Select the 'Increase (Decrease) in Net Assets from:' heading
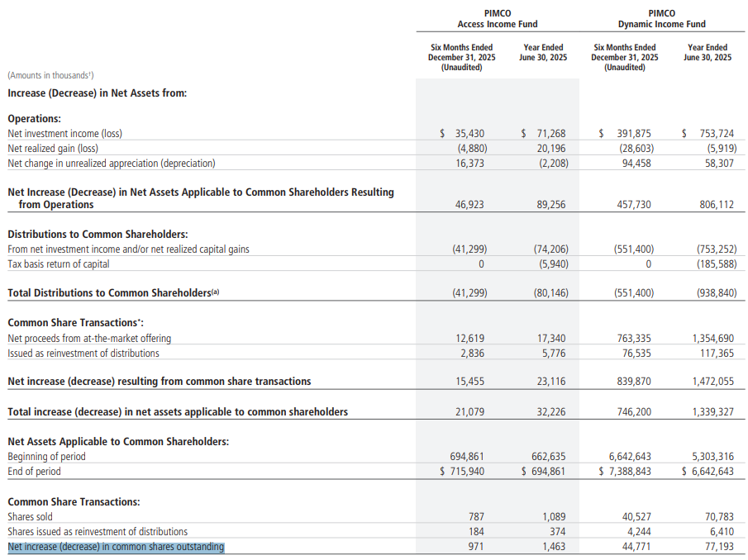748x560 pixels. click(x=98, y=93)
